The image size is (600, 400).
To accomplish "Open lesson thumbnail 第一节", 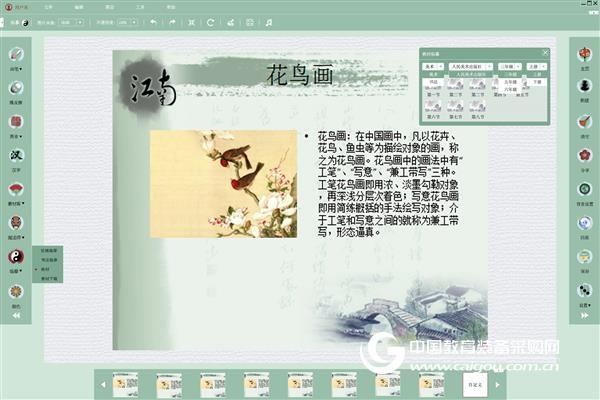I will pos(433,87).
